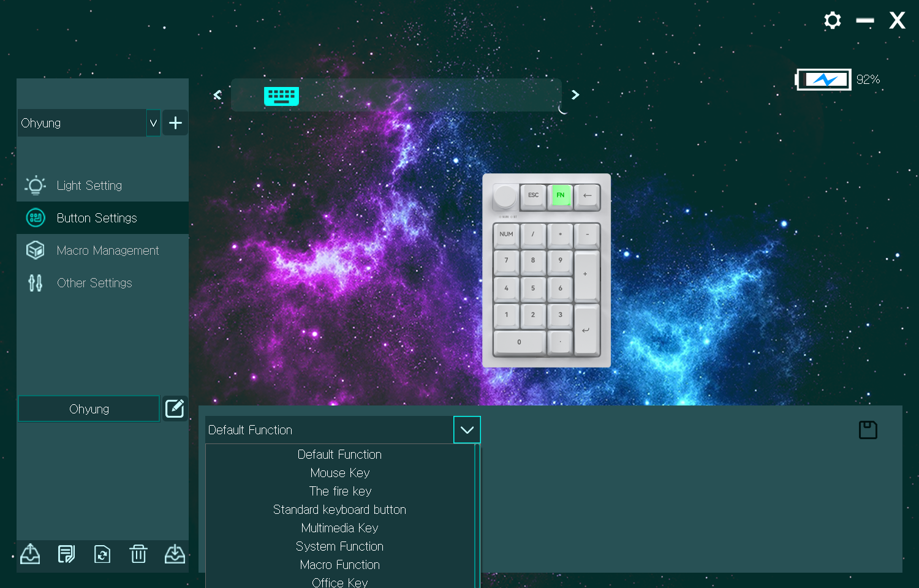The image size is (919, 588).
Task: Select the cyan keyboard device icon
Action: click(x=281, y=96)
